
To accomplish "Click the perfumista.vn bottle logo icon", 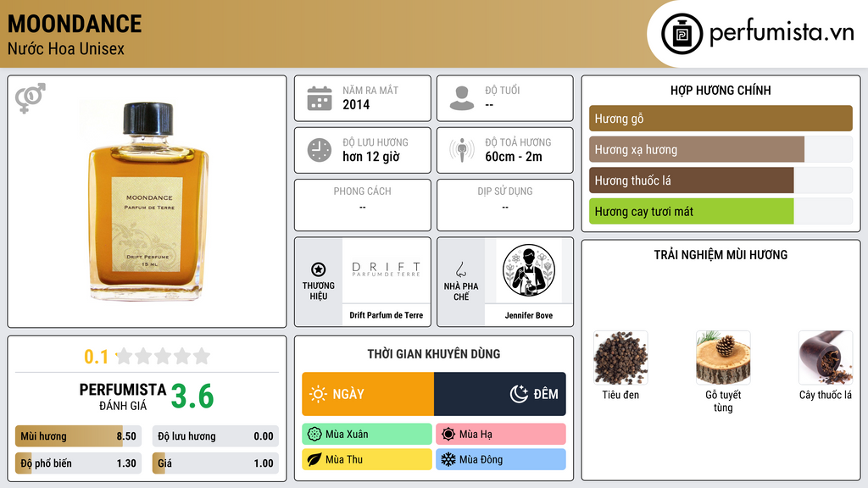I will point(682,34).
